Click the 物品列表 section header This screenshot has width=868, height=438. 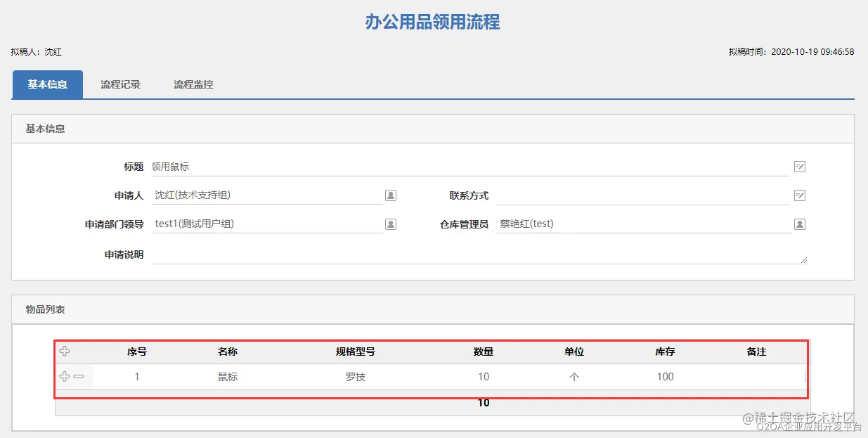point(433,309)
